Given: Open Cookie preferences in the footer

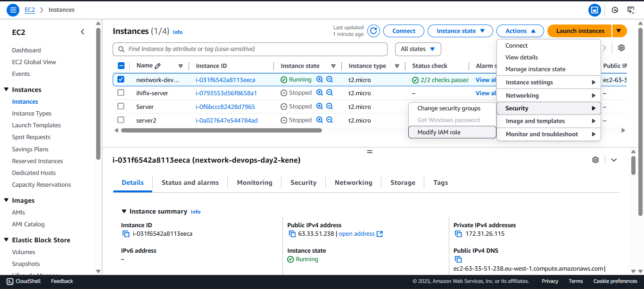Looking at the screenshot, I should (x=615, y=281).
